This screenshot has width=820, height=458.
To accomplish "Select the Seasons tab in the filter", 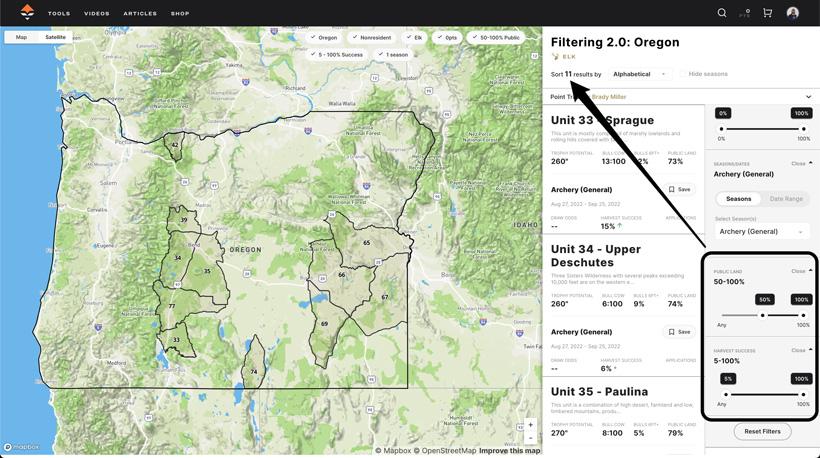I will click(x=738, y=199).
